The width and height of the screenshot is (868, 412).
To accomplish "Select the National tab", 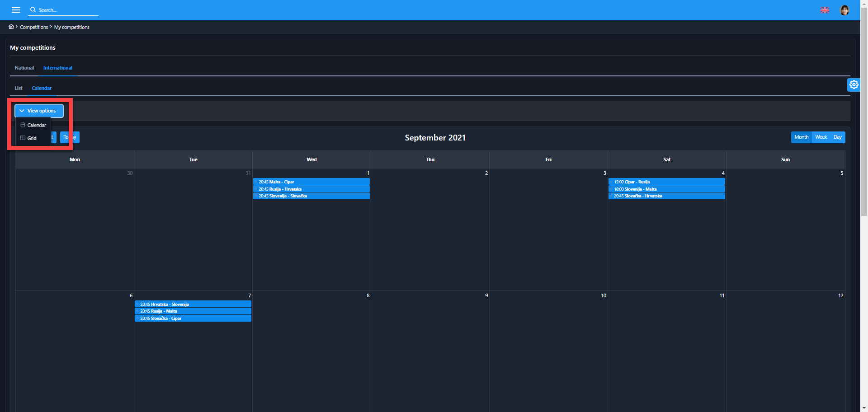I will click(x=24, y=68).
